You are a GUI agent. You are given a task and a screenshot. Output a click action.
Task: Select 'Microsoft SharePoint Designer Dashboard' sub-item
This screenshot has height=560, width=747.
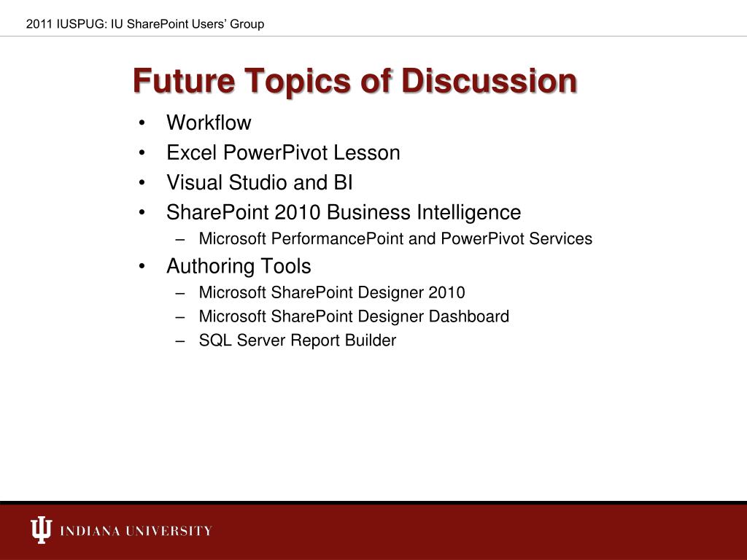[354, 316]
